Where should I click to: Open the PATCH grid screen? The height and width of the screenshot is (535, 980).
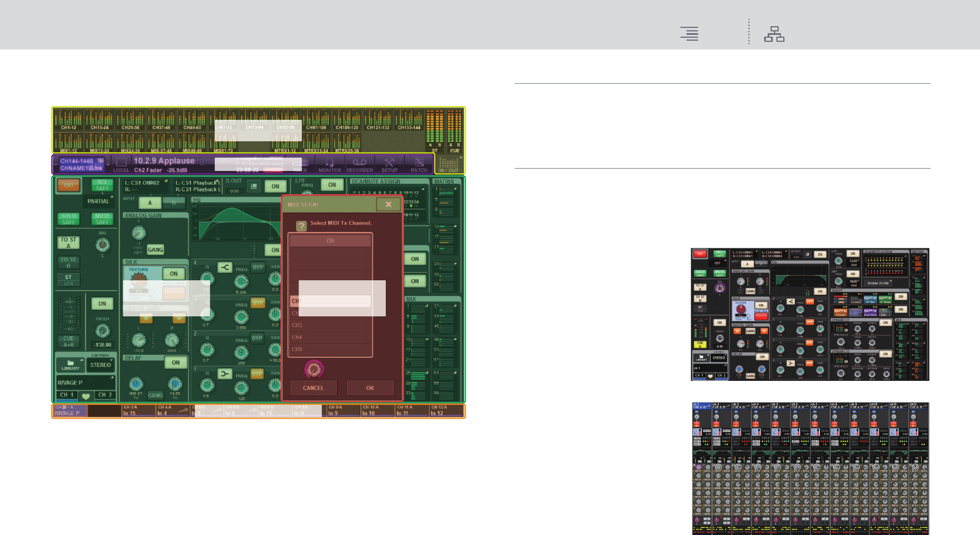pyautogui.click(x=419, y=164)
